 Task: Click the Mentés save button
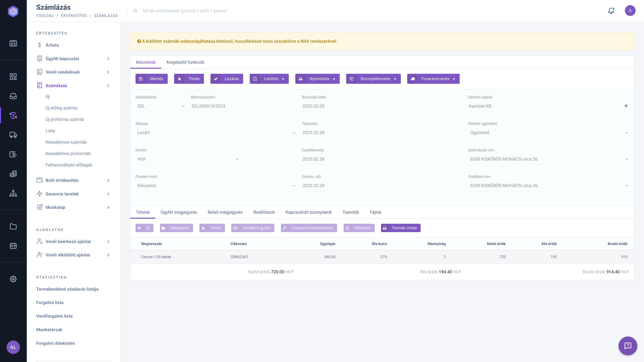151,79
